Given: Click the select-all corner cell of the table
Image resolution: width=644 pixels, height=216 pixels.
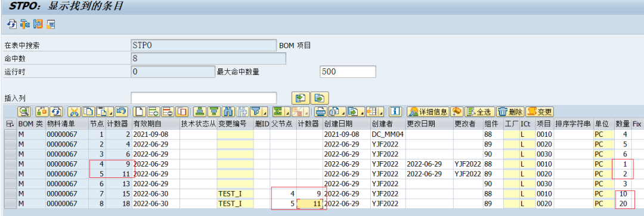Looking at the screenshot, I should tap(10, 123).
